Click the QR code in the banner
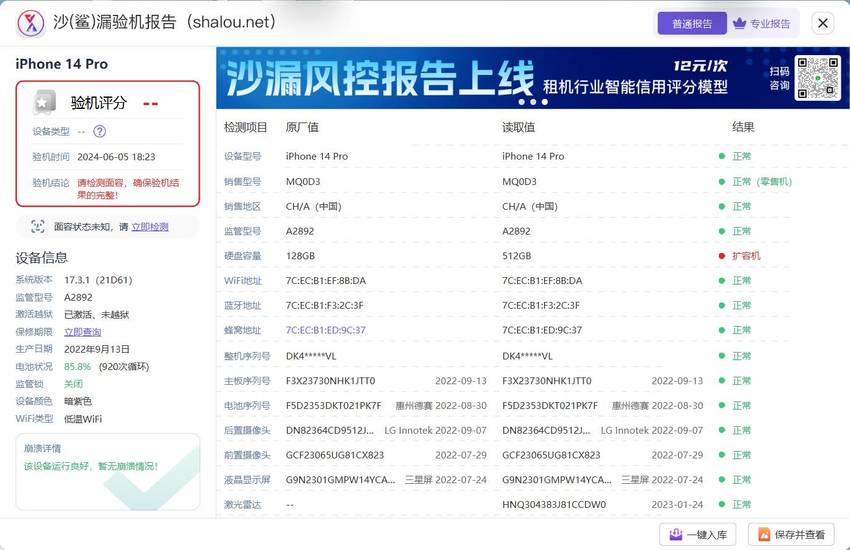The width and height of the screenshot is (850, 550). pyautogui.click(x=817, y=77)
